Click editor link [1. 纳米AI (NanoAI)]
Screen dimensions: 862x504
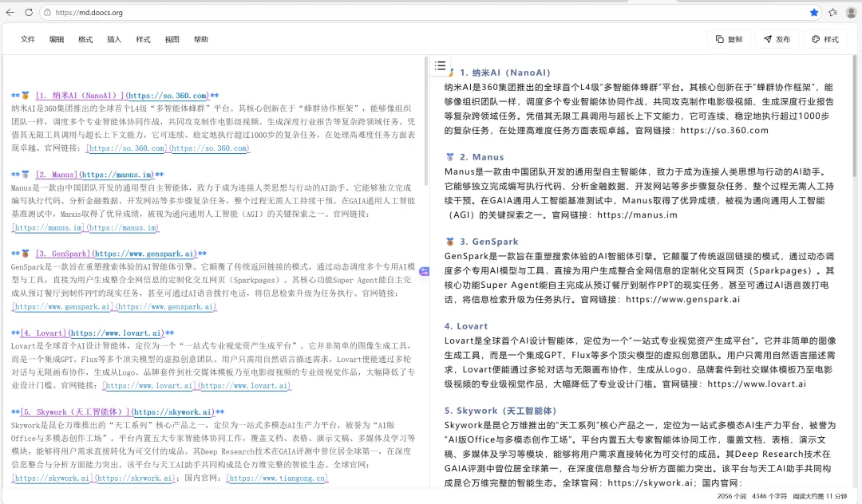click(x=80, y=96)
